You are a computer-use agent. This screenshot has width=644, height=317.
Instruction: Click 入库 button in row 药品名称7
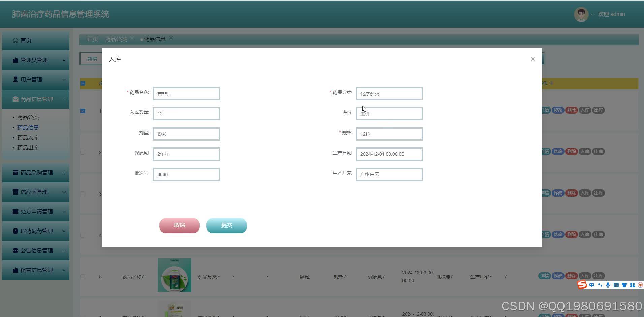(x=585, y=276)
